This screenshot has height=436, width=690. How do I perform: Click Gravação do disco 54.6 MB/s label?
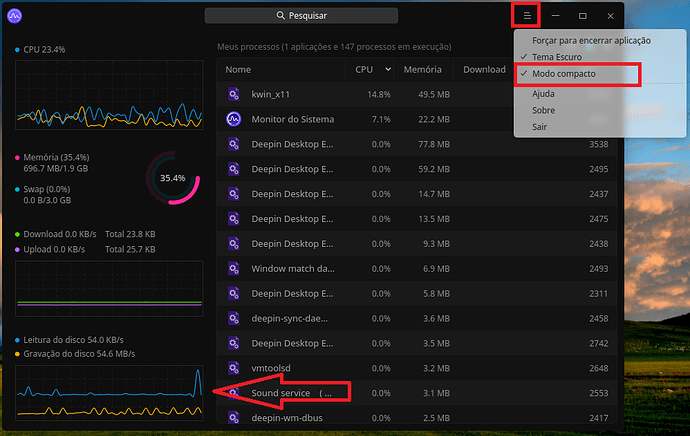79,354
